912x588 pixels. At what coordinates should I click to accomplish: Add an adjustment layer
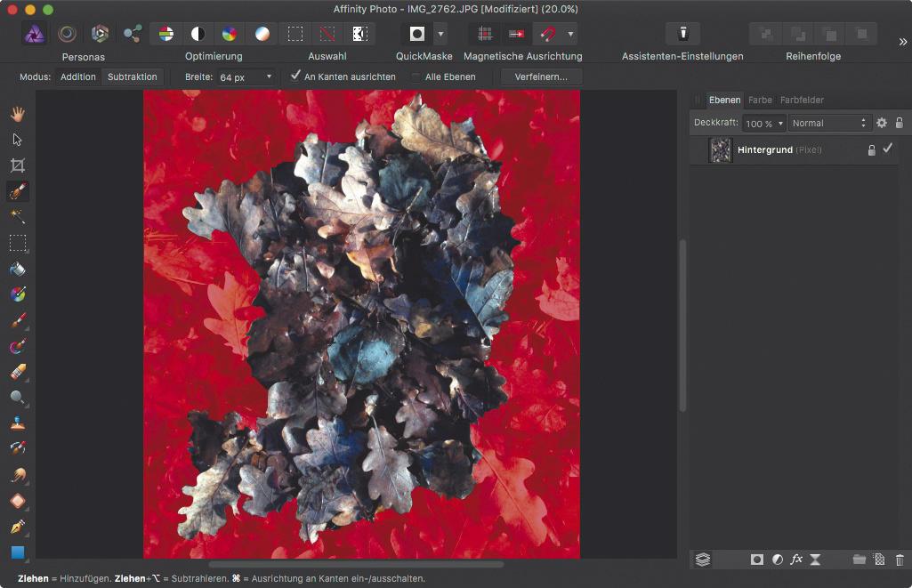click(x=778, y=560)
